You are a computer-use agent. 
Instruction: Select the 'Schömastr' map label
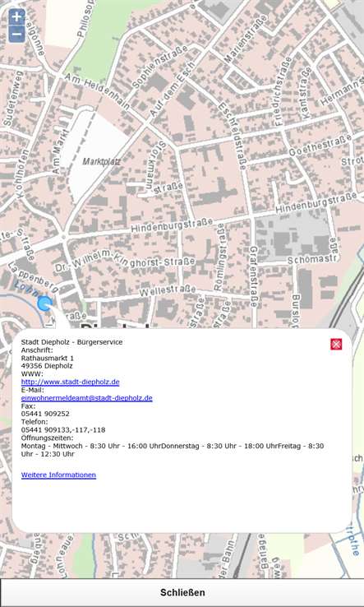click(x=313, y=259)
